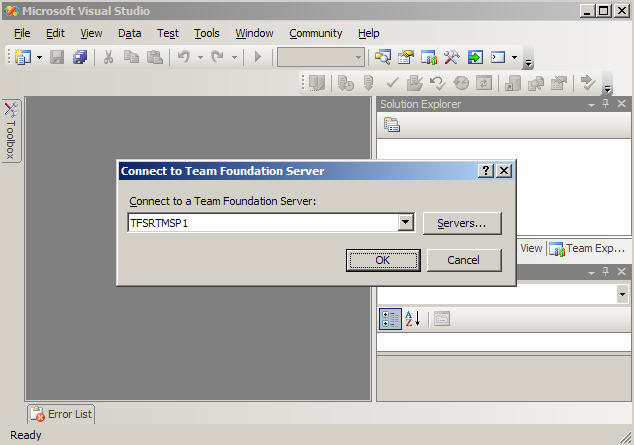Open the Error List tab
634x445 pixels.
[x=61, y=414]
